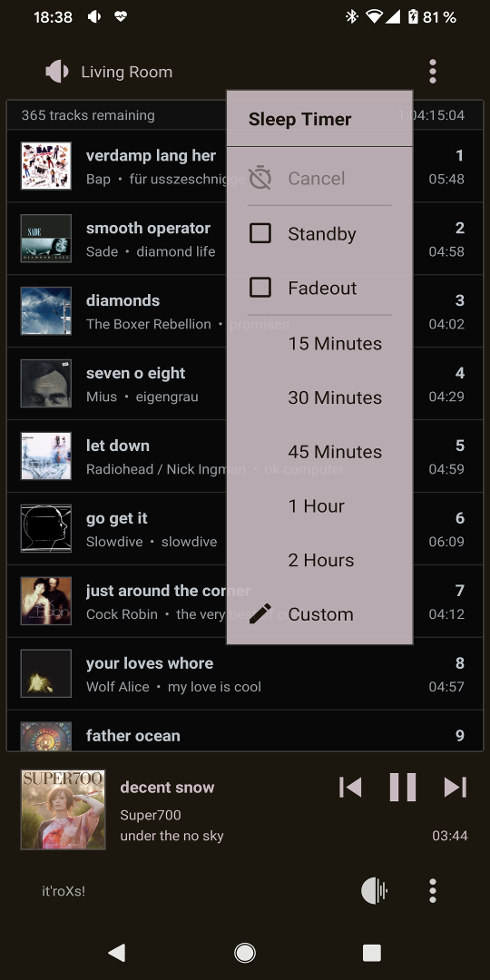Enable the Standby checkbox

260,234
